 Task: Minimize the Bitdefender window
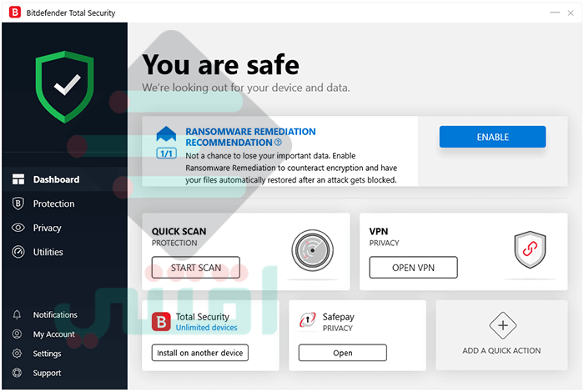pos(555,13)
